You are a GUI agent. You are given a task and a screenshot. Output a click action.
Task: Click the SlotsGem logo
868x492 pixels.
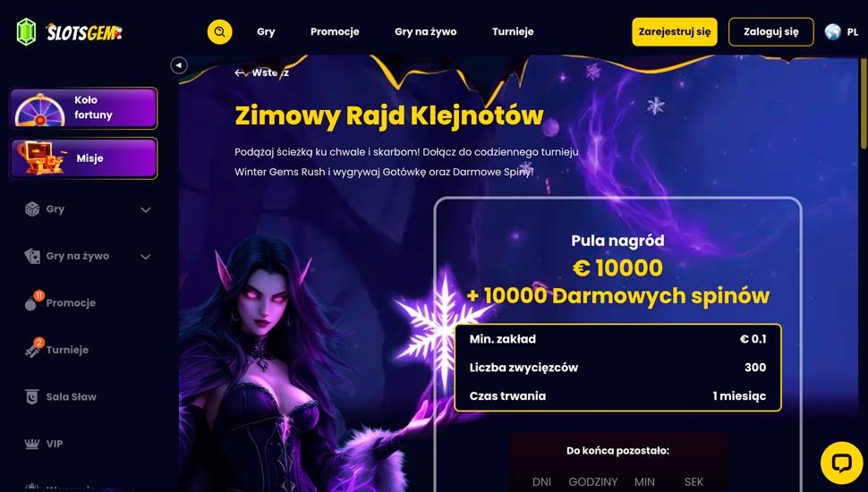tap(69, 32)
